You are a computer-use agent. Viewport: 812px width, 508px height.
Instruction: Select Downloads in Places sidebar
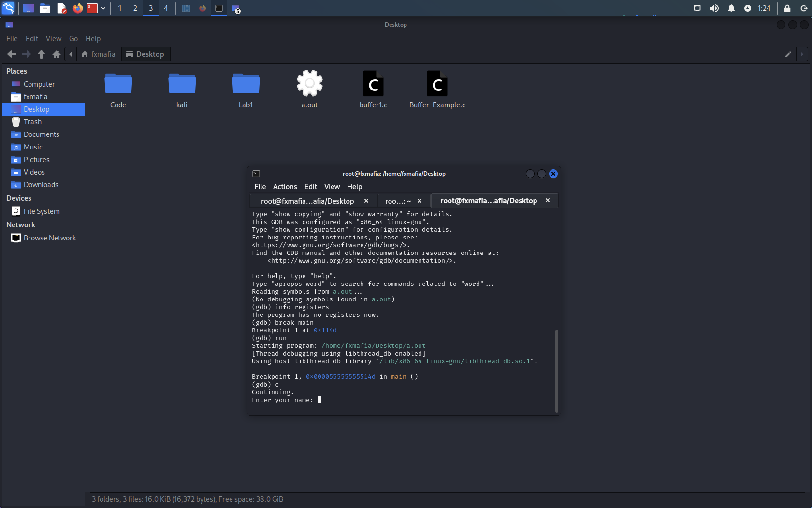click(43, 185)
